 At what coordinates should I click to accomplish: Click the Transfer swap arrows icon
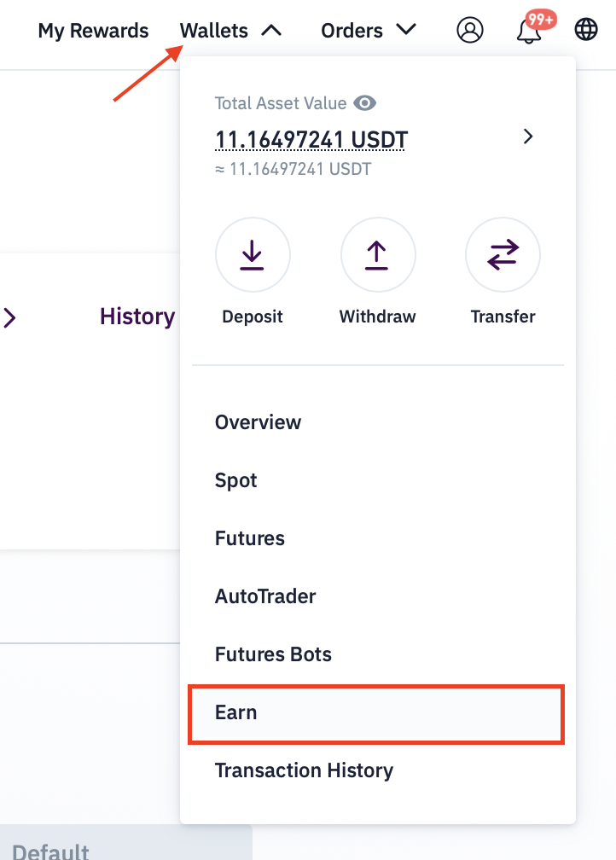click(503, 254)
